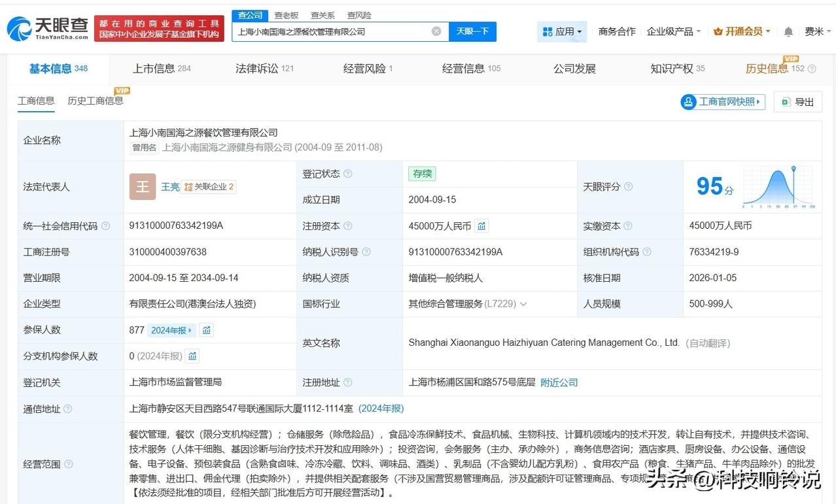Click the organization code 76334219-9
This screenshot has height=504, width=836.
[714, 252]
